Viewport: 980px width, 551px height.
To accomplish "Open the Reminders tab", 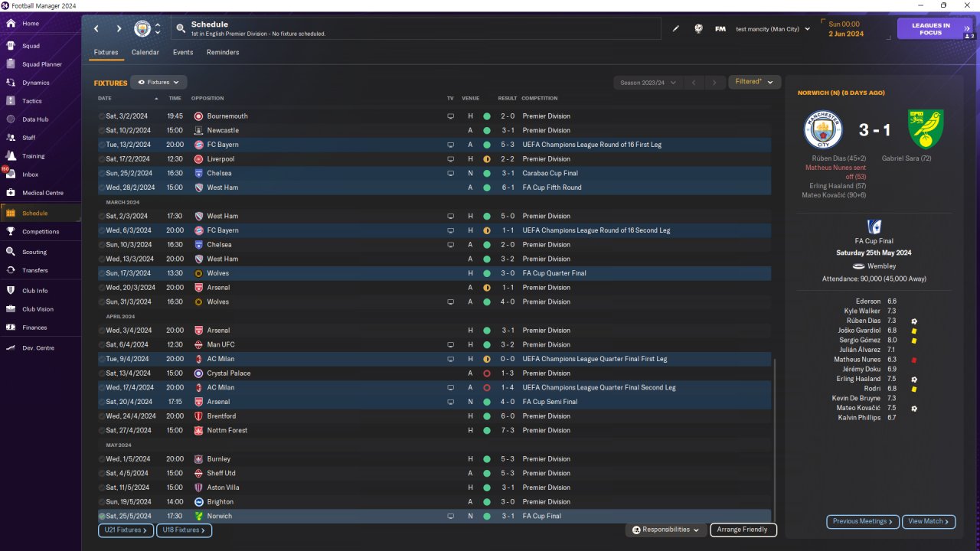I will pos(223,52).
